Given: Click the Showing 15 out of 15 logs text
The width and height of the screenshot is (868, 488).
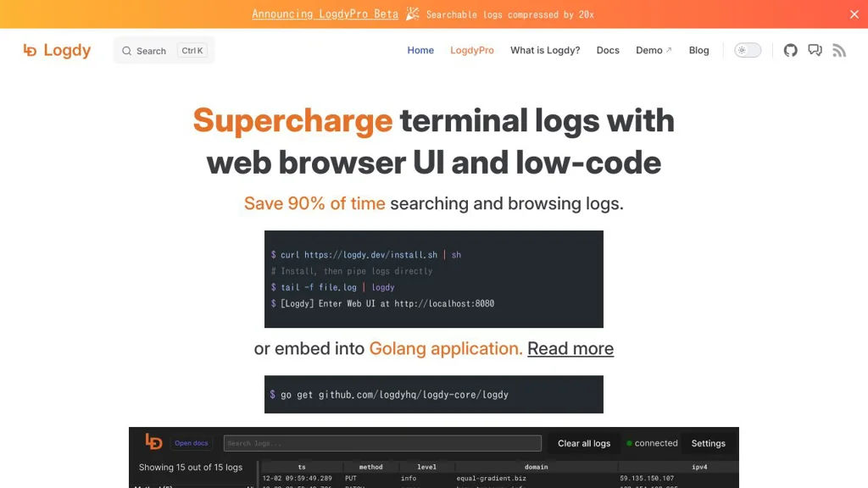Looking at the screenshot, I should coord(191,468).
